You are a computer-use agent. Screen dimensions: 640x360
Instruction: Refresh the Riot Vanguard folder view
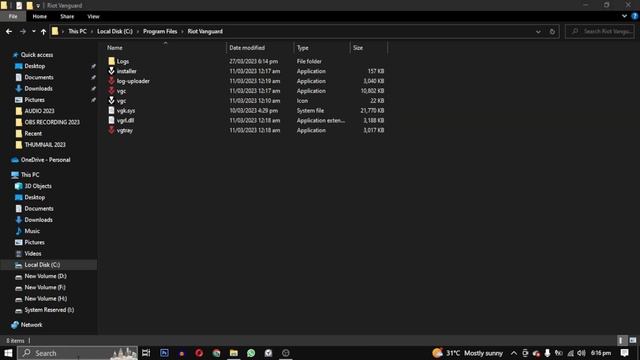point(552,31)
